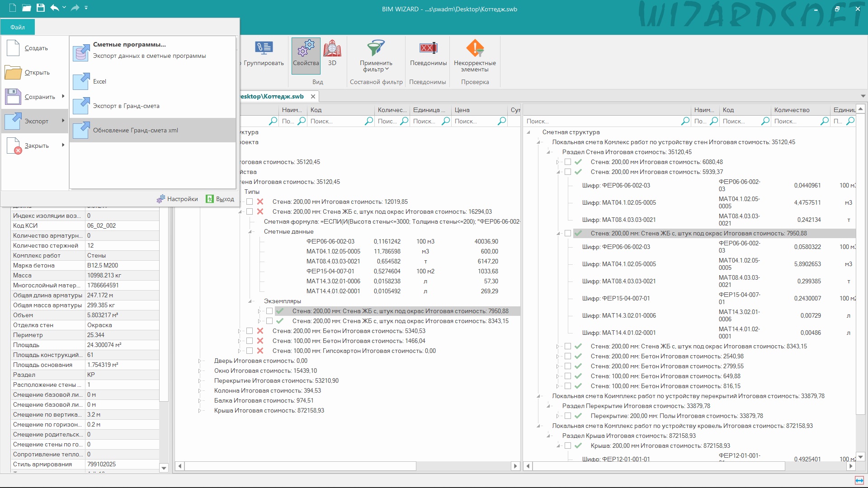This screenshot has width=868, height=488.
Task: Click the Save diskette icon in title bar
Action: [40, 8]
